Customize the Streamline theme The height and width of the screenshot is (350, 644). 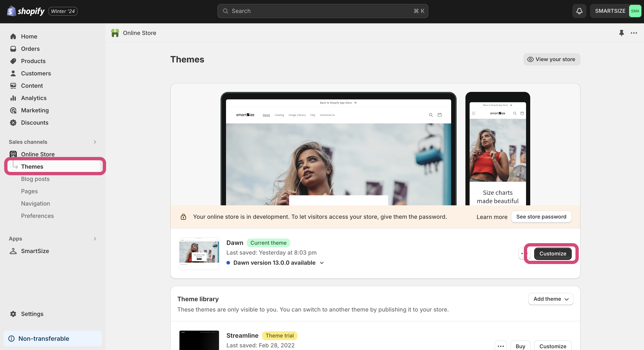pyautogui.click(x=553, y=346)
